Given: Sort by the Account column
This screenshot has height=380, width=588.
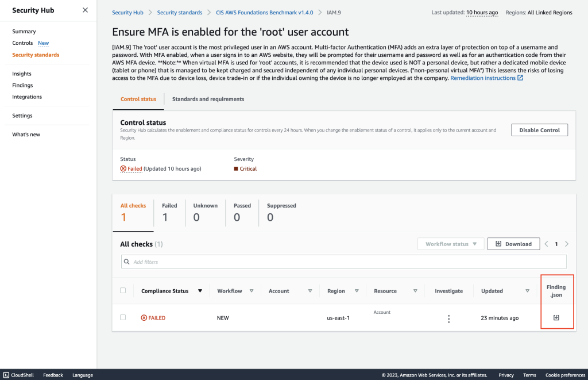Looking at the screenshot, I should pos(310,291).
